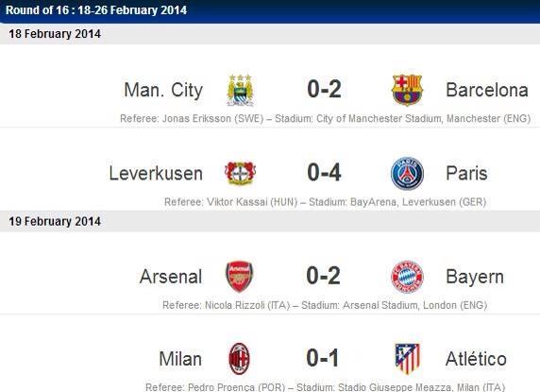Click the Paris team name
Viewport: 540px width, 392px height.
466,173
